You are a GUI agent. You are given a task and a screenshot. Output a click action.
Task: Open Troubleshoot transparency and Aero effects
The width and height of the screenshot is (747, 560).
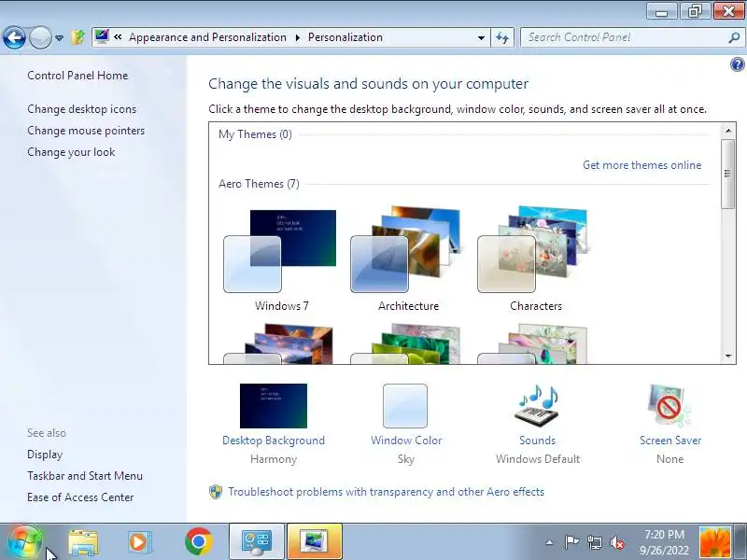(386, 492)
